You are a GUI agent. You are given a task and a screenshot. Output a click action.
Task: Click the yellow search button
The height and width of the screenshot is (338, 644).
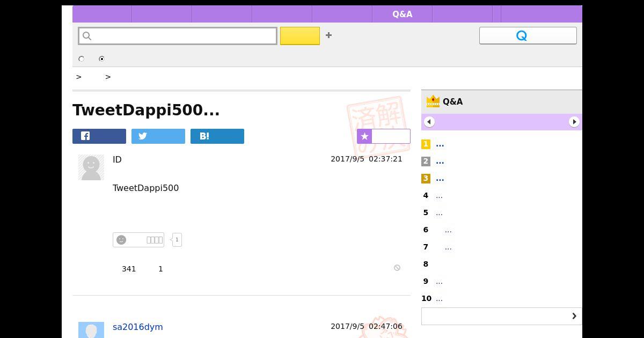300,36
